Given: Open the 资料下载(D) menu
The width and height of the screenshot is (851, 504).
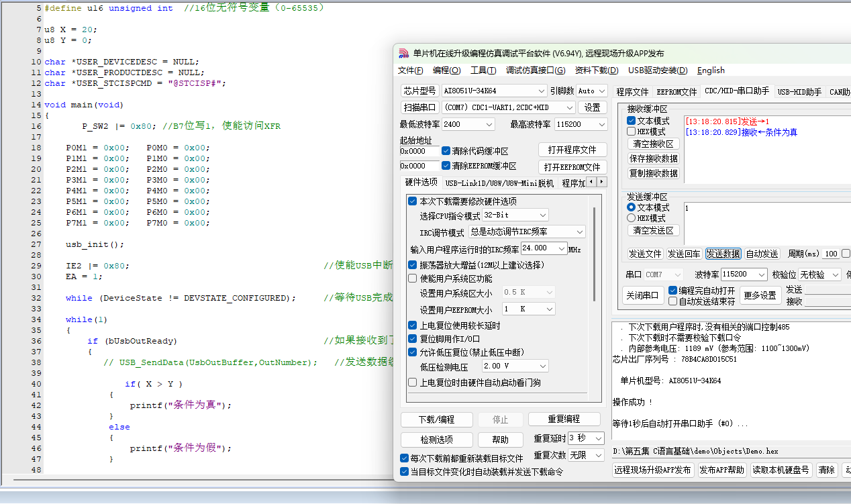Looking at the screenshot, I should pos(597,70).
